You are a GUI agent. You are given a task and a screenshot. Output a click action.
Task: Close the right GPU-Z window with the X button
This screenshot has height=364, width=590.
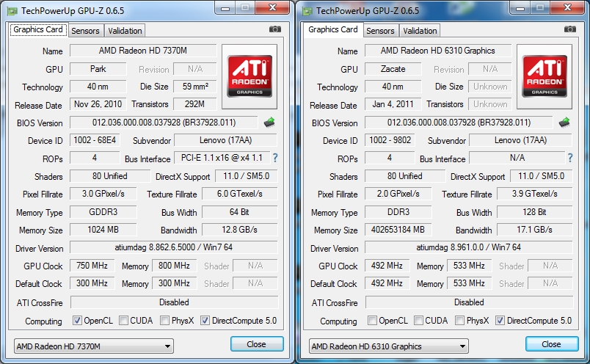click(568, 8)
